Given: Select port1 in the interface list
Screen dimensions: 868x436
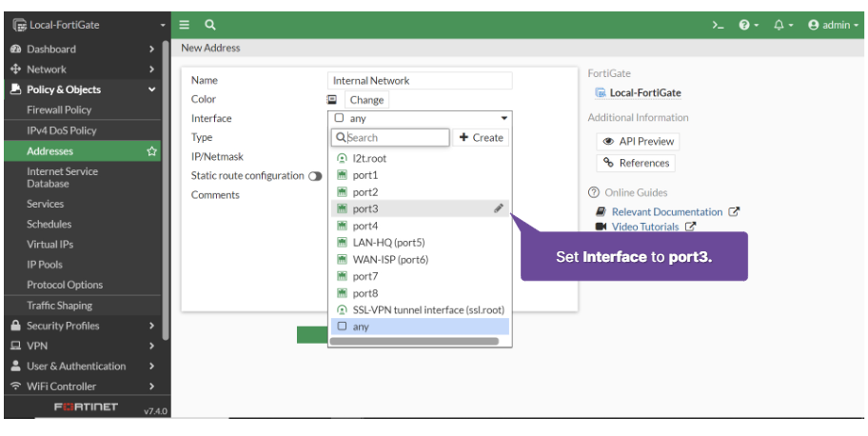Looking at the screenshot, I should point(420,175).
